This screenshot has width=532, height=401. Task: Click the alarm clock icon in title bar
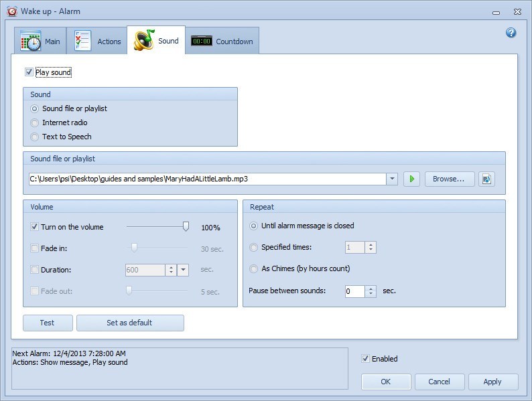12,11
